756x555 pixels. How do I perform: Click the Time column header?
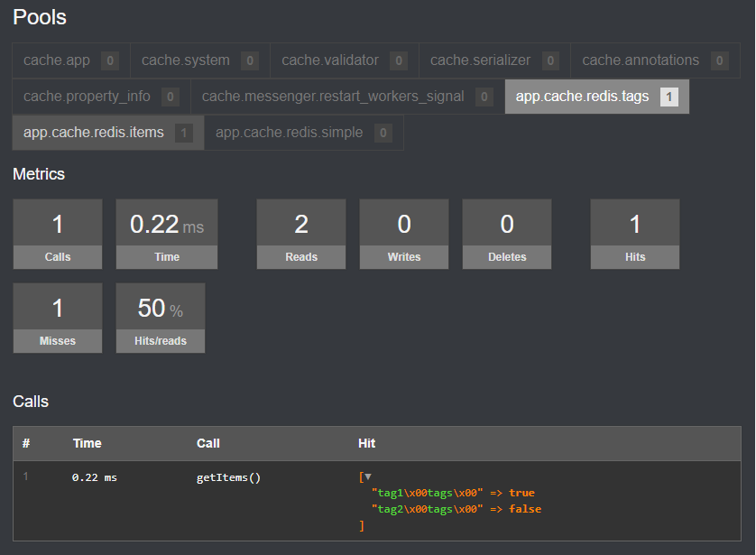[x=88, y=443]
